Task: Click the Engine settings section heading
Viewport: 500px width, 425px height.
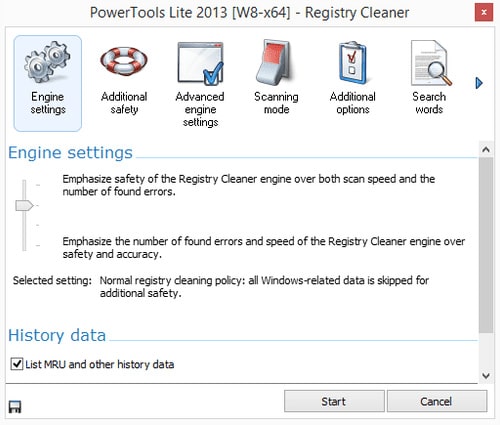Action: [70, 153]
